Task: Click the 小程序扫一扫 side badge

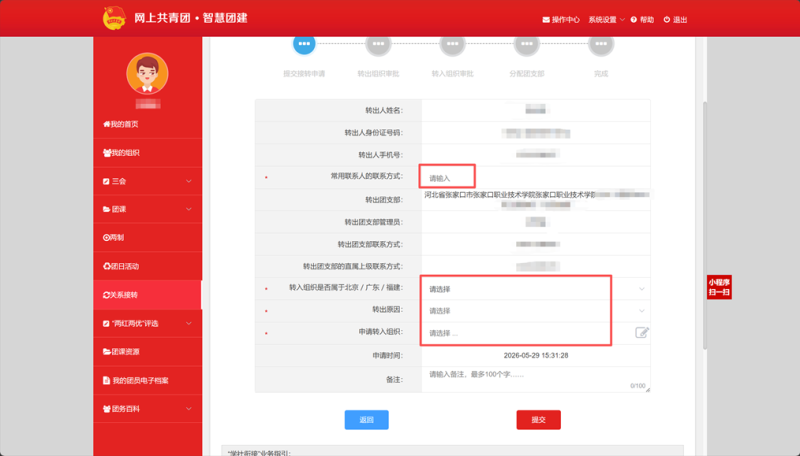Action: (719, 287)
